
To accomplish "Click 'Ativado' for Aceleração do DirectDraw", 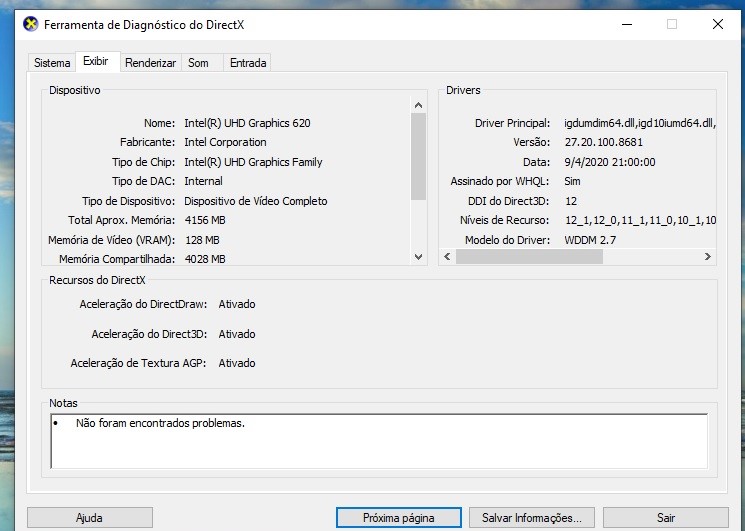I will tap(237, 304).
